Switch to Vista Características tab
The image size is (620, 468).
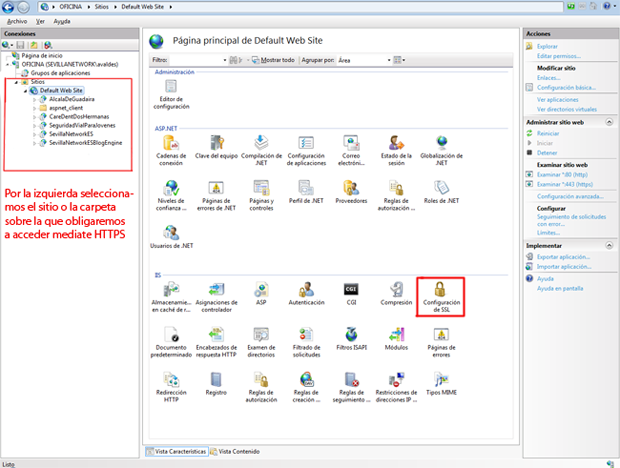pyautogui.click(x=177, y=451)
